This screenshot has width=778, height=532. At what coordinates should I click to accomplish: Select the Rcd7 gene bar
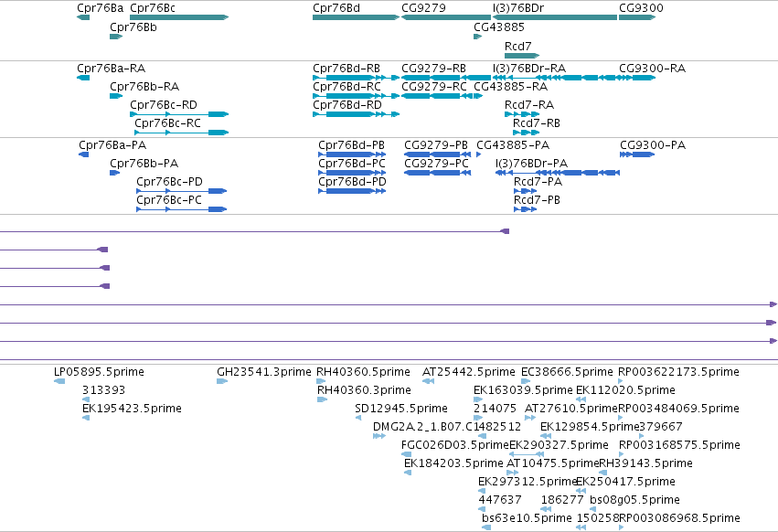coord(522,56)
